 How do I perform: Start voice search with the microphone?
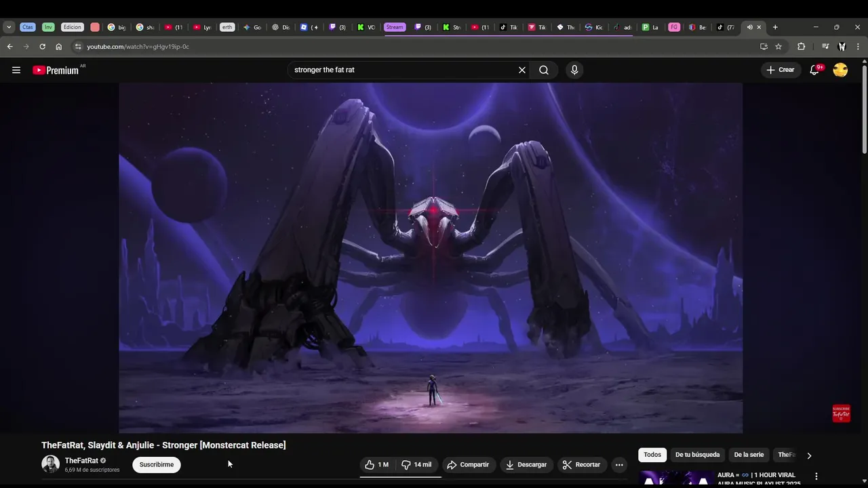(x=574, y=70)
